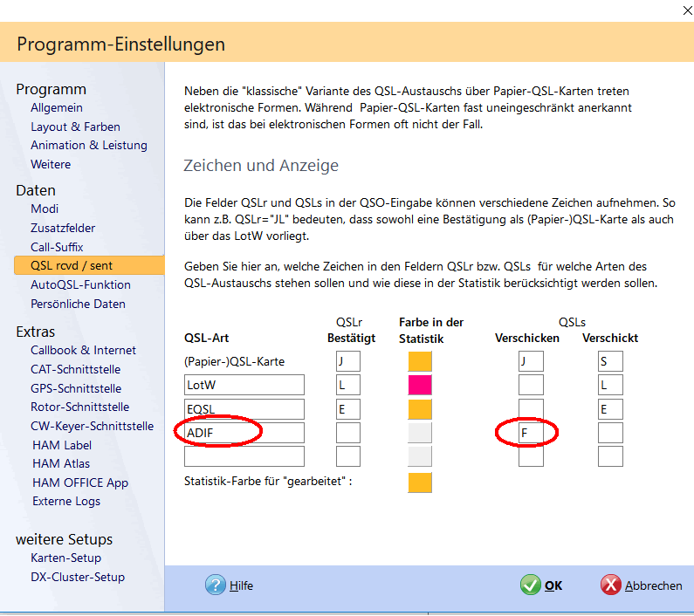
Task: Click the fifth row's Bestätigt field
Action: [x=348, y=456]
